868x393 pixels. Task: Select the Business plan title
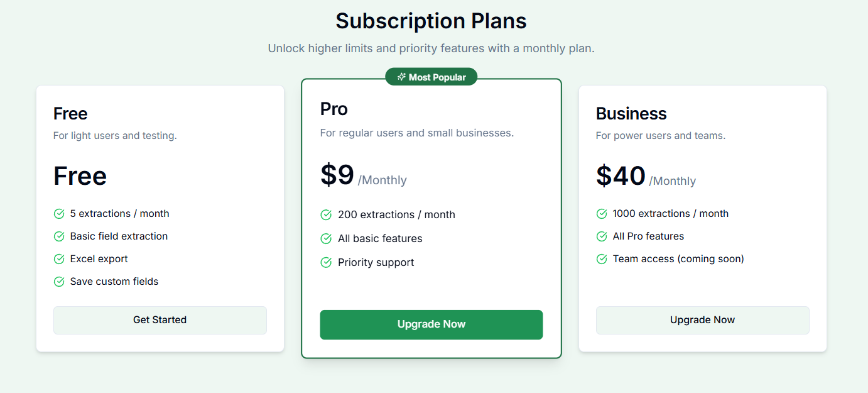pyautogui.click(x=631, y=114)
